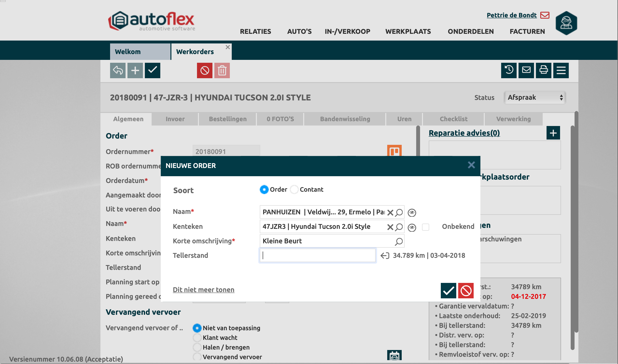Open the ONDERDELEN menu
Image resolution: width=618 pixels, height=364 pixels.
470,31
